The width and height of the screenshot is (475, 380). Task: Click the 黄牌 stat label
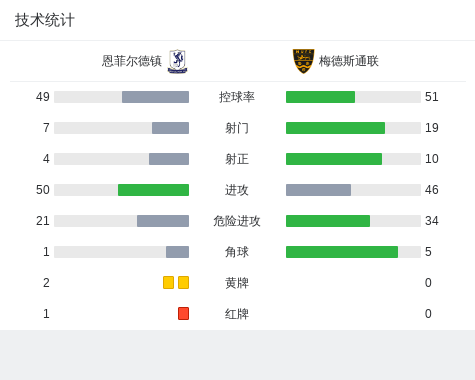237,283
